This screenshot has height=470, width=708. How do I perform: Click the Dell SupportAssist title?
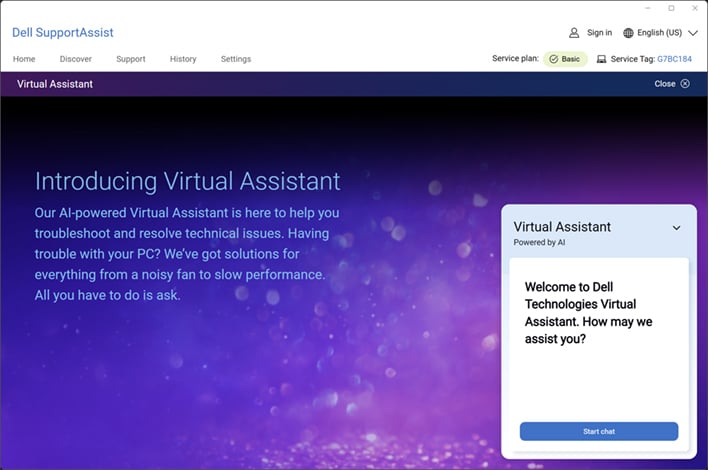click(x=63, y=32)
